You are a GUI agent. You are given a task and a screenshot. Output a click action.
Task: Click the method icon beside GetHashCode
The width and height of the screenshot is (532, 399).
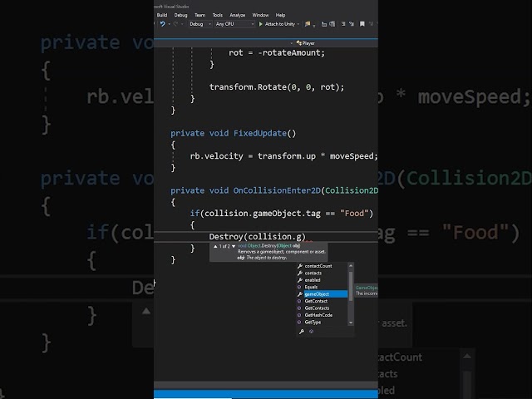tap(299, 315)
